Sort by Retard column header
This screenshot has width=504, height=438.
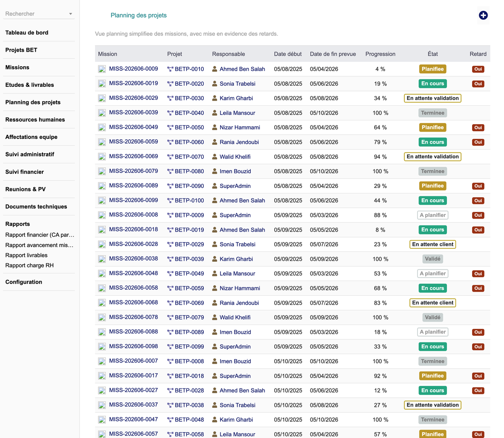[x=478, y=54]
